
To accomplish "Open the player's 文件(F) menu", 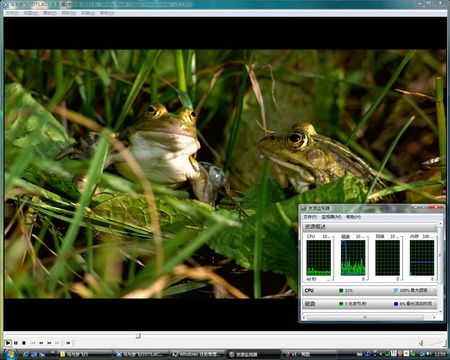I will pos(12,13).
